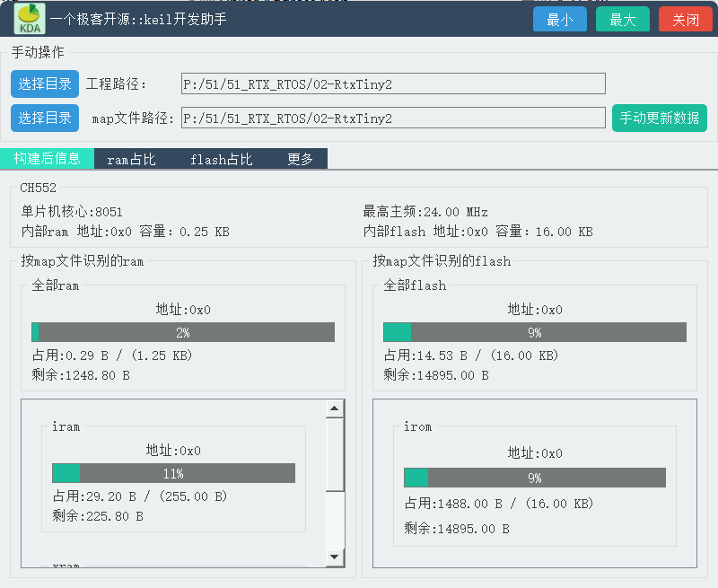Click 内部ram 地址:0x0 容量: 0.25 KB
This screenshot has width=718, height=588.
click(x=126, y=232)
